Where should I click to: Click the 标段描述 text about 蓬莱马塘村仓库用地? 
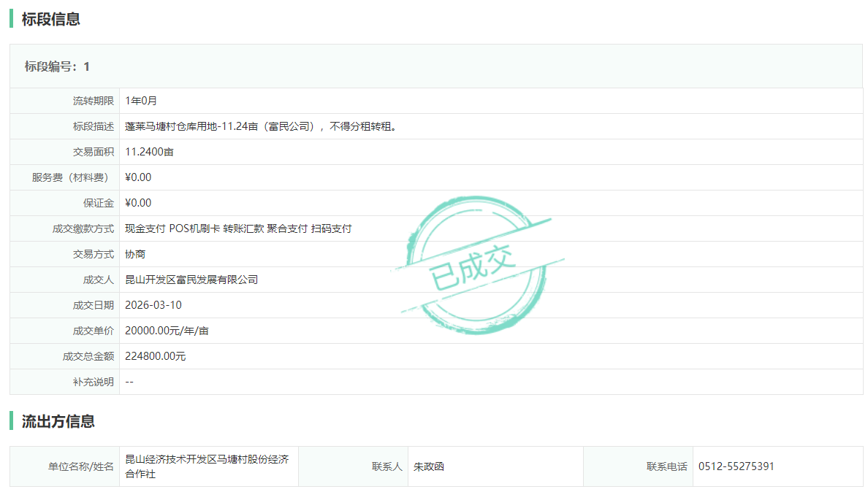(260, 126)
